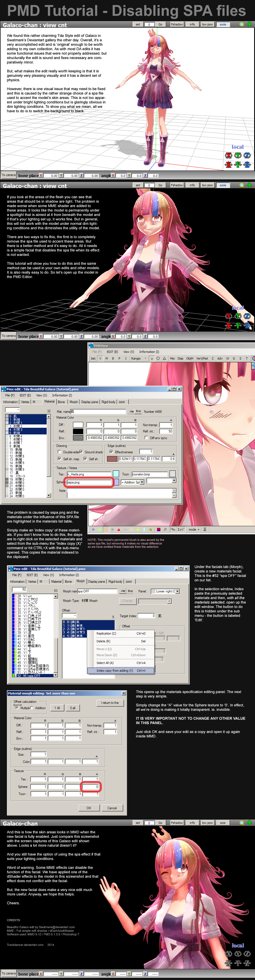
Task: Enable the Diff-env sync checkbox
Action: pos(146,437)
